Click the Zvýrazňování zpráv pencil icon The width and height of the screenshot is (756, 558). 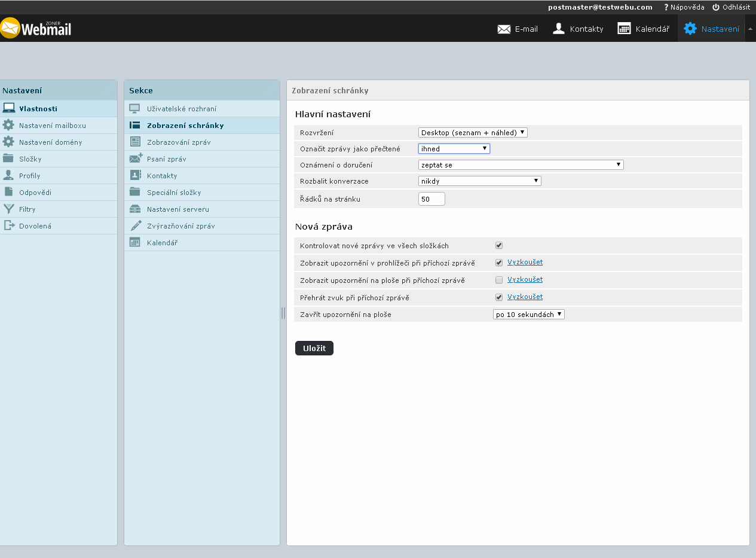tap(136, 226)
